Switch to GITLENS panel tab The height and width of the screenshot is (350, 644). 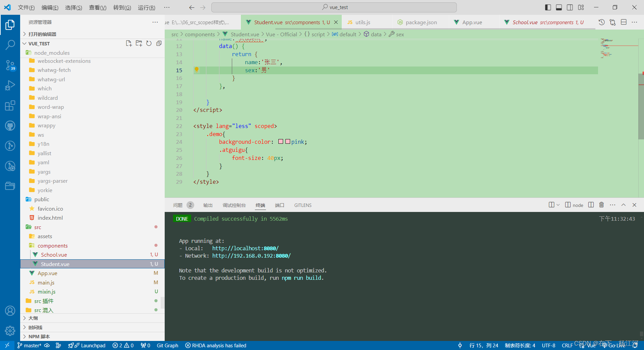coord(303,205)
